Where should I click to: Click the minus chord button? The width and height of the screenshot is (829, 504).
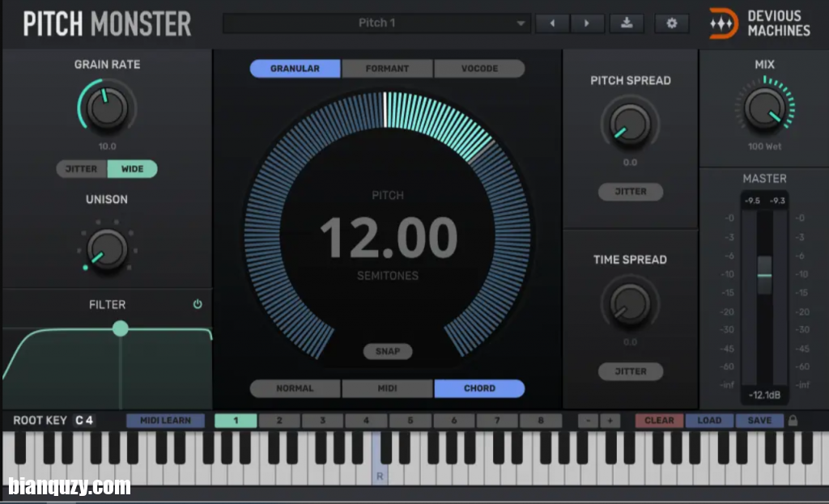tap(588, 421)
